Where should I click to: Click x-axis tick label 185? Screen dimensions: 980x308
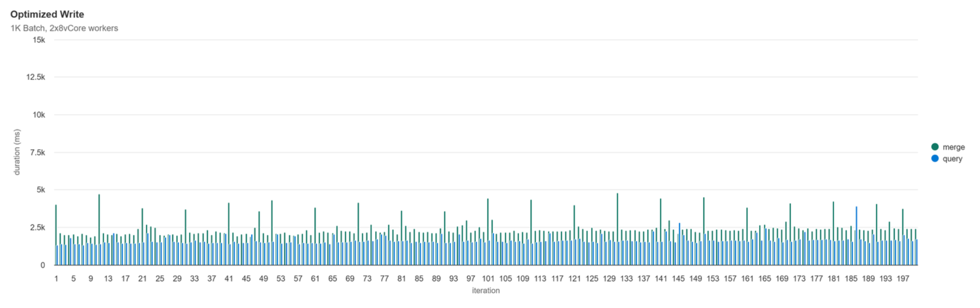pos(851,279)
